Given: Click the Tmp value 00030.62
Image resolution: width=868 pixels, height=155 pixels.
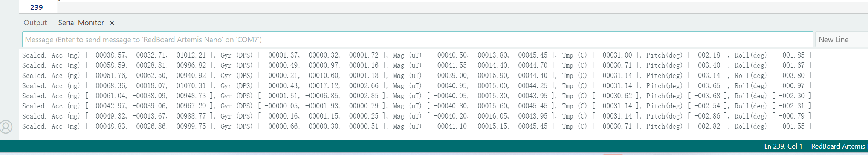Looking at the screenshot, I should point(617,96).
